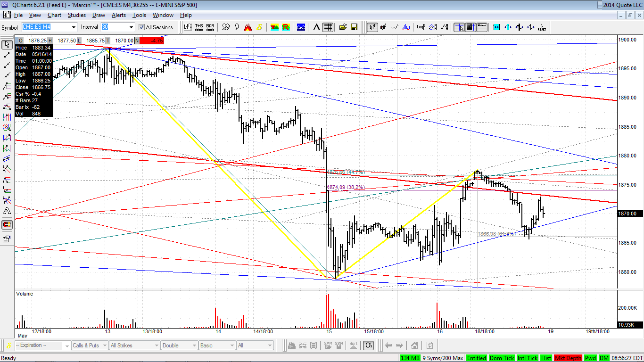This screenshot has width=644, height=362.
Task: Click the red R toolbar icon
Action: [x=286, y=27]
